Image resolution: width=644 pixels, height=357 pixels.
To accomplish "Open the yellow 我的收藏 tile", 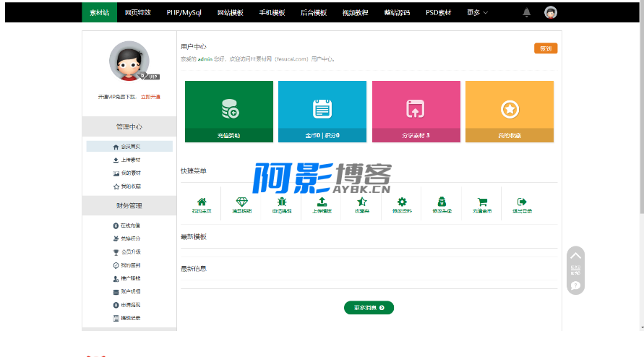I will tap(509, 111).
